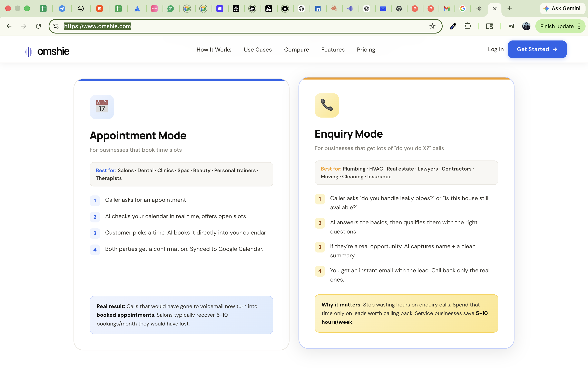Click "do you handle leaky pipes?" step
Image resolution: width=588 pixels, height=368 pixels.
(x=409, y=203)
